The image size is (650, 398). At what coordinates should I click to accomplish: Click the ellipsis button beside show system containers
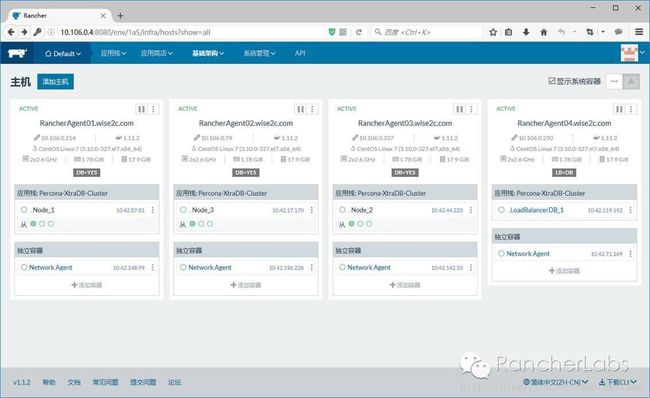(x=614, y=81)
